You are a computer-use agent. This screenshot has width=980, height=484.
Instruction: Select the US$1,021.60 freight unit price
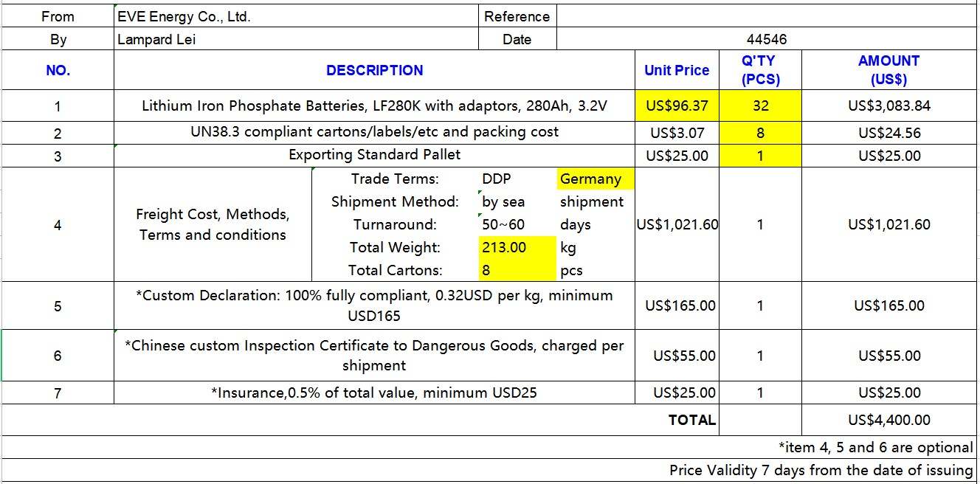coord(677,224)
